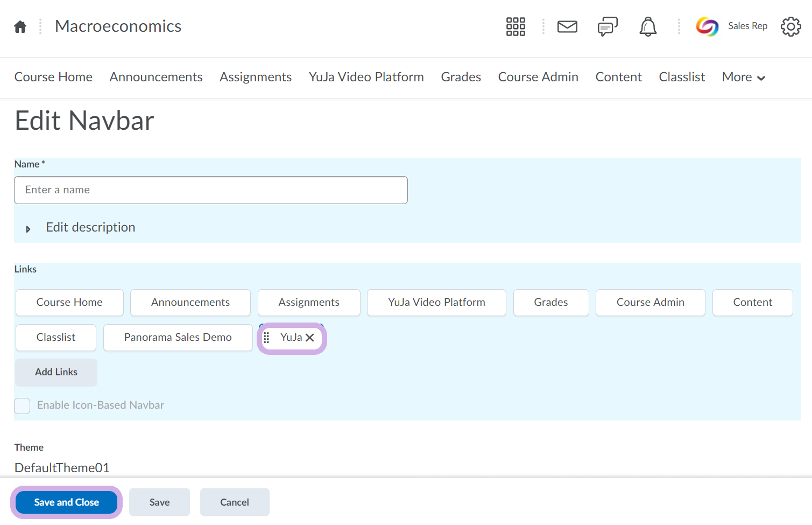Click the YuJa link drag handle
Viewport: 812px width, 525px height.
pyautogui.click(x=266, y=338)
